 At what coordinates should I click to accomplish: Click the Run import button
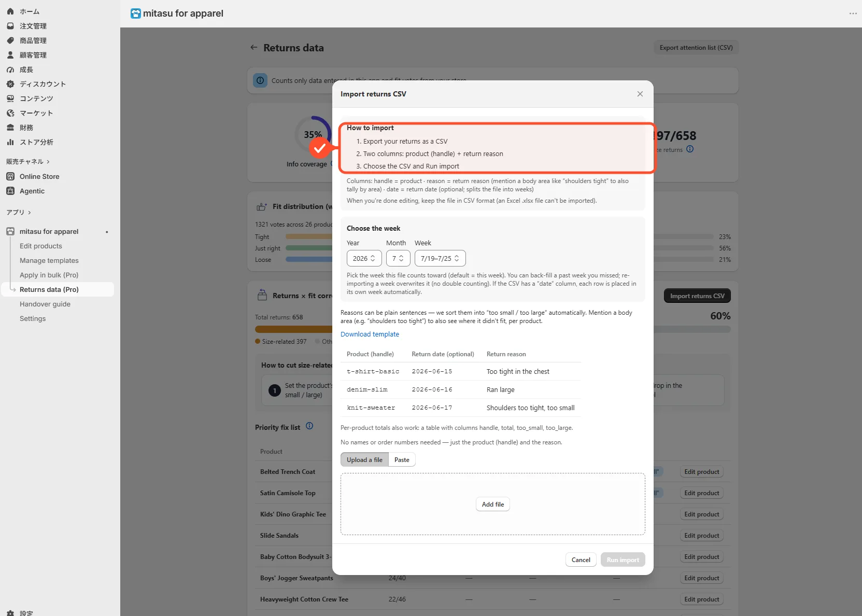point(623,559)
